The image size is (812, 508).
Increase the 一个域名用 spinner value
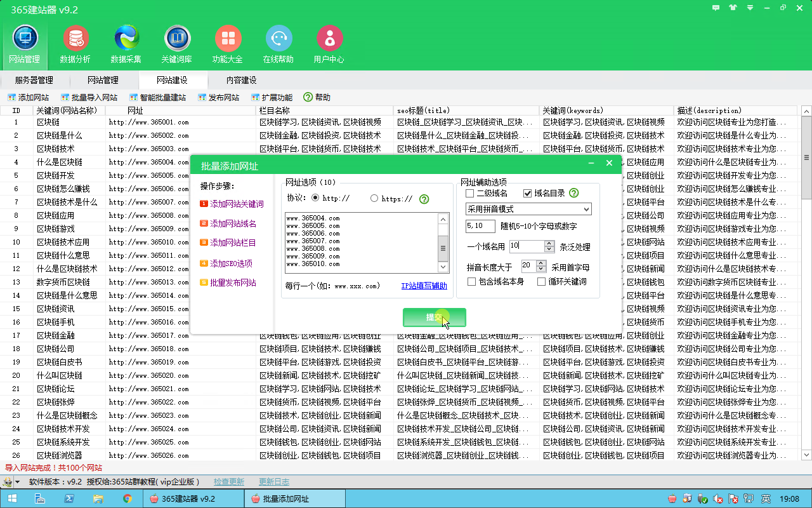click(x=549, y=243)
